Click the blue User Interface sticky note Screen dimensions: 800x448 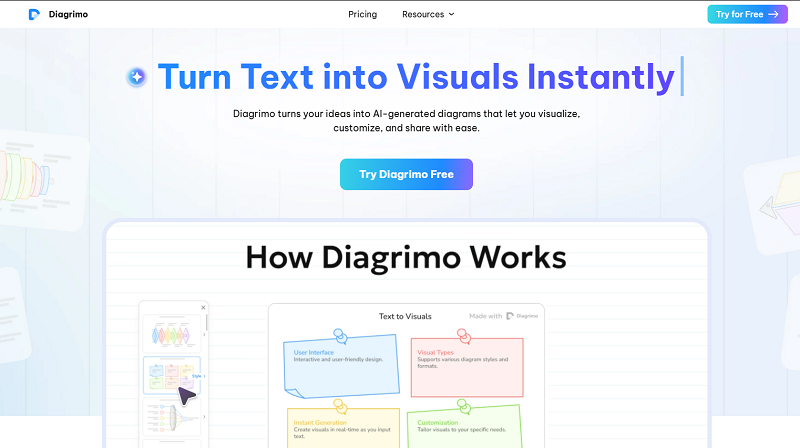tap(341, 366)
